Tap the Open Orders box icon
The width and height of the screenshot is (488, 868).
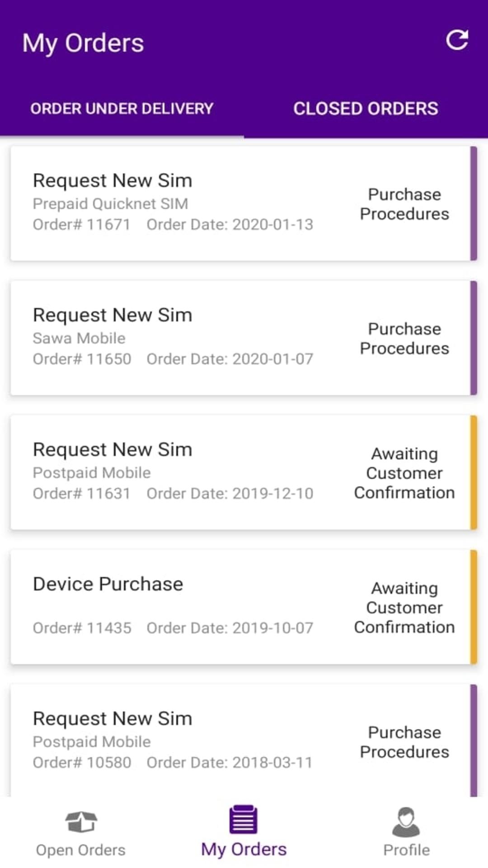[x=81, y=821]
